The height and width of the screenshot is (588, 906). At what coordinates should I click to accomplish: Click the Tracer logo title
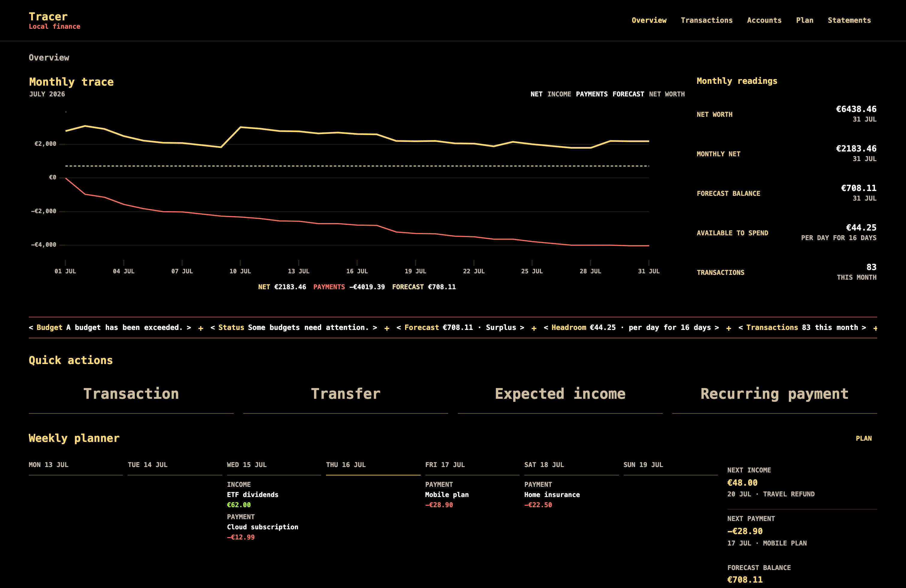tap(48, 16)
